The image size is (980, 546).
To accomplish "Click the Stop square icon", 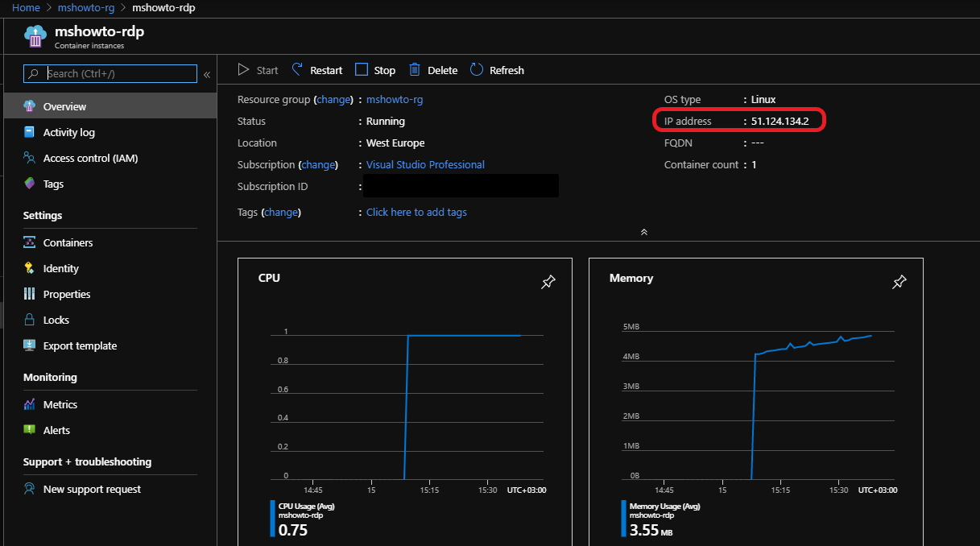I will pyautogui.click(x=362, y=69).
